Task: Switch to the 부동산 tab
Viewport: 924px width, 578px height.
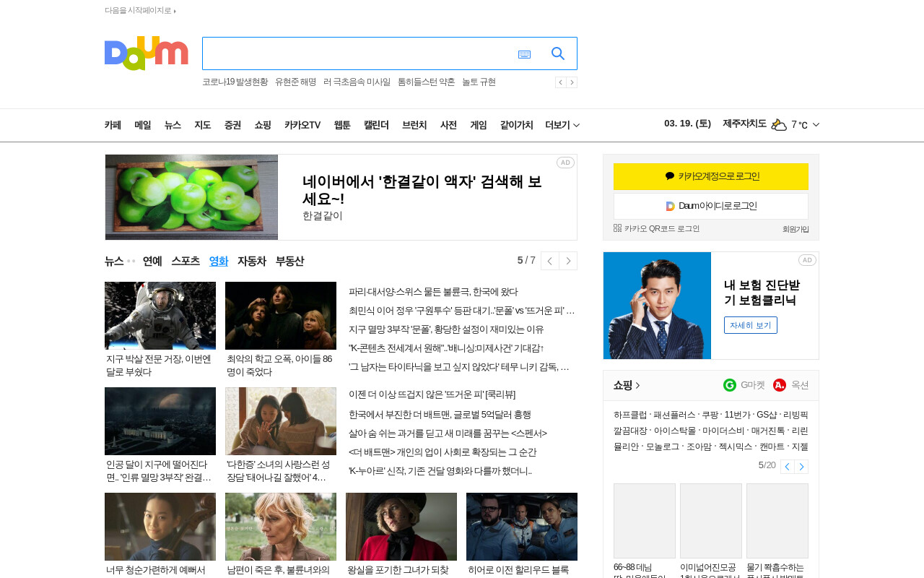Action: pyautogui.click(x=289, y=261)
